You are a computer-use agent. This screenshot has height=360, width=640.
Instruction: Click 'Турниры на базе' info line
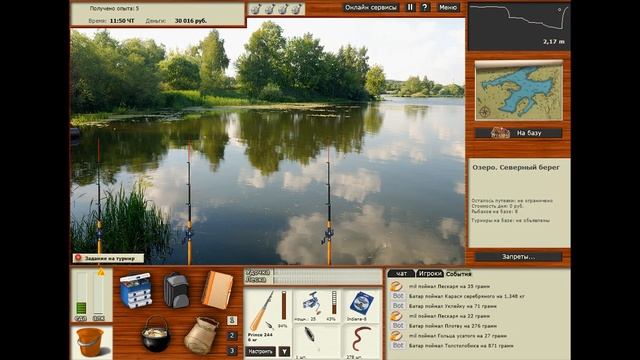511,220
